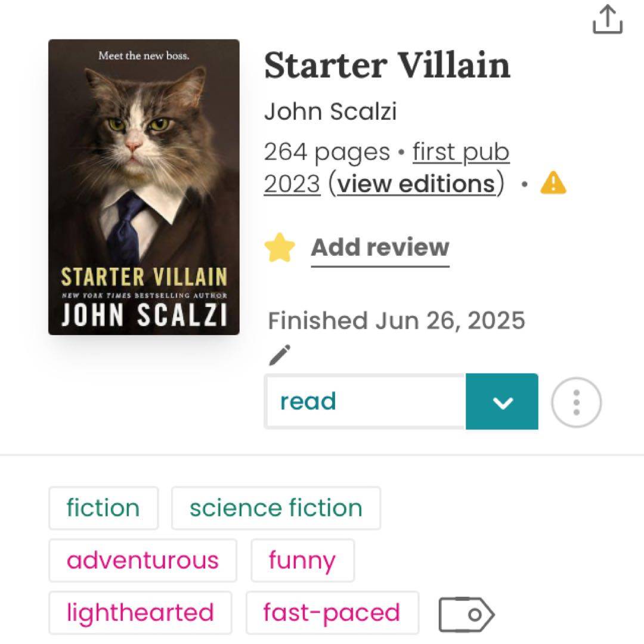Tap the yellow star rating icon
Image resolution: width=644 pixels, height=644 pixels.
(x=280, y=248)
